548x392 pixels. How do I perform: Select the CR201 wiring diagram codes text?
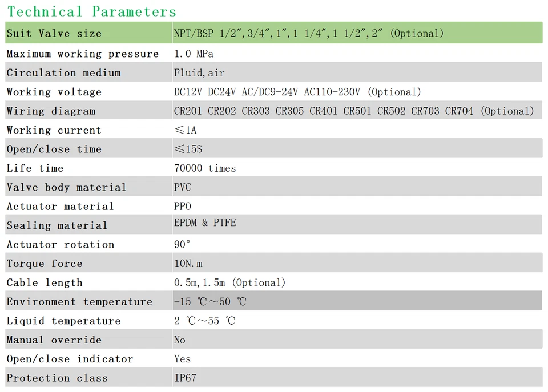tap(354, 111)
